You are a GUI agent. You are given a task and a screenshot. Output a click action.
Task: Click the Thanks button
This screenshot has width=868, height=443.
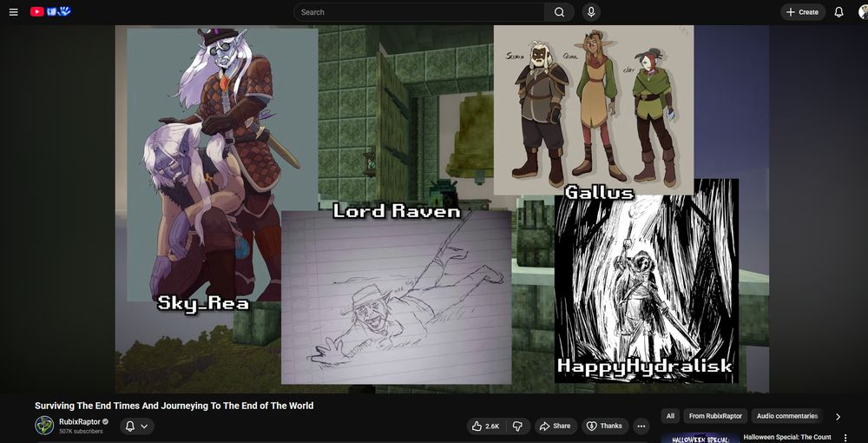point(604,426)
